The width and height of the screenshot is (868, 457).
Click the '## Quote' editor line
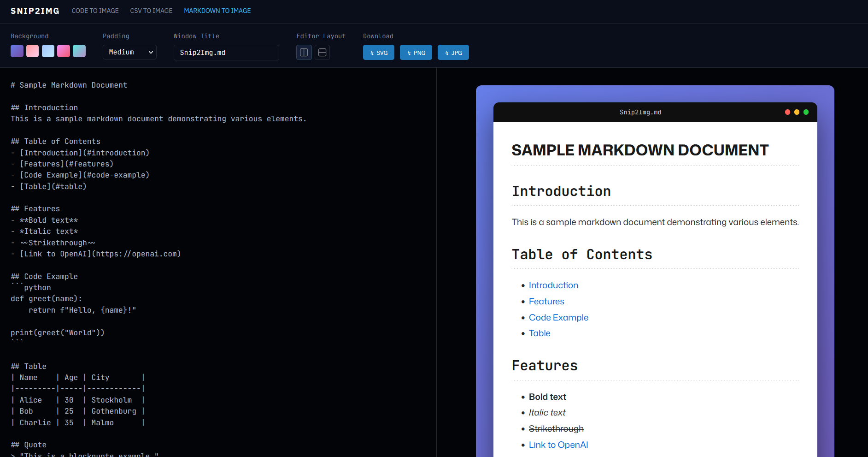(29, 445)
